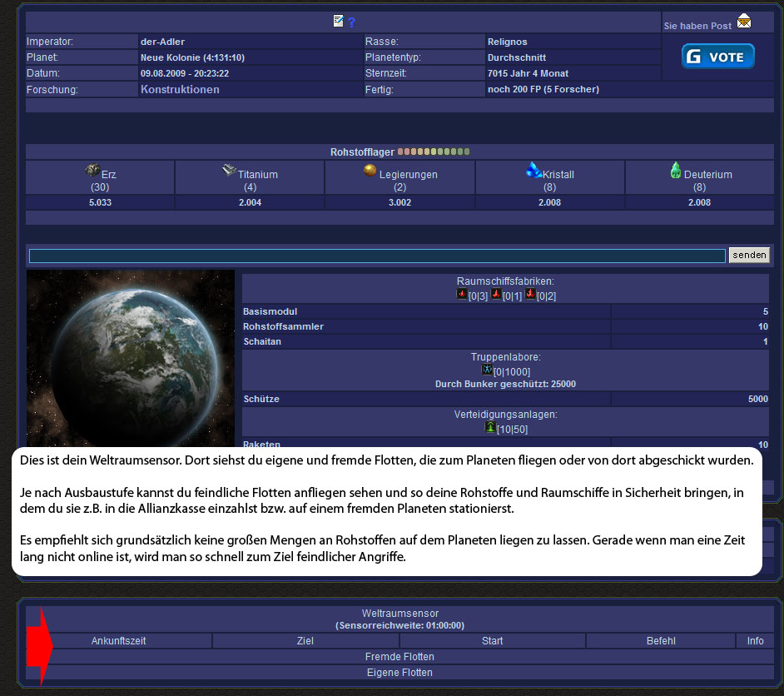
Task: Click the planet image thumbnail
Action: (x=131, y=358)
